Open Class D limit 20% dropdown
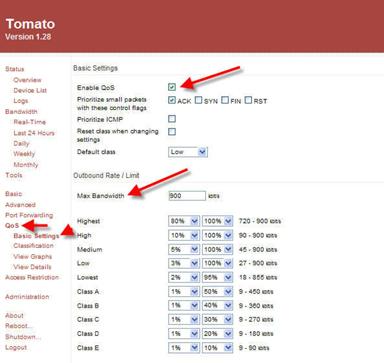Screen dimensions: 384x363 (217, 334)
